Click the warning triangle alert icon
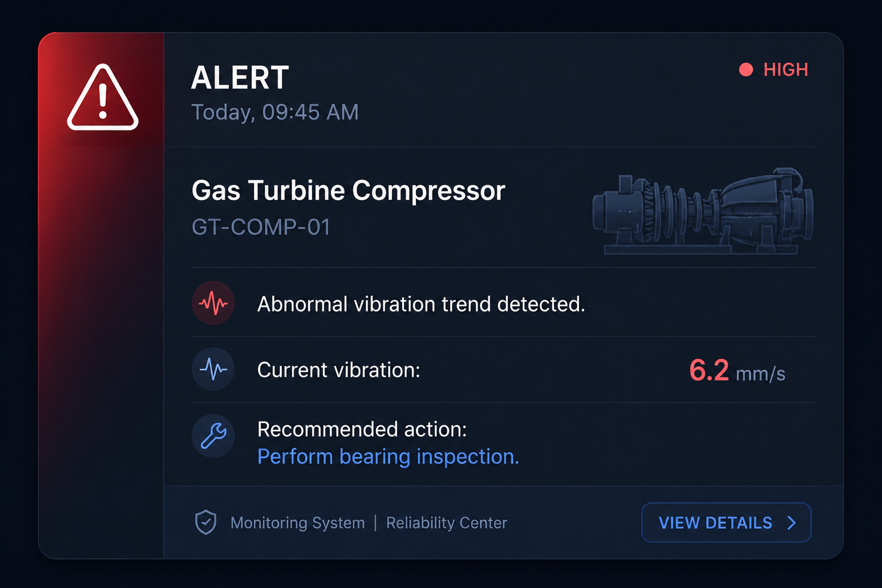 click(102, 97)
